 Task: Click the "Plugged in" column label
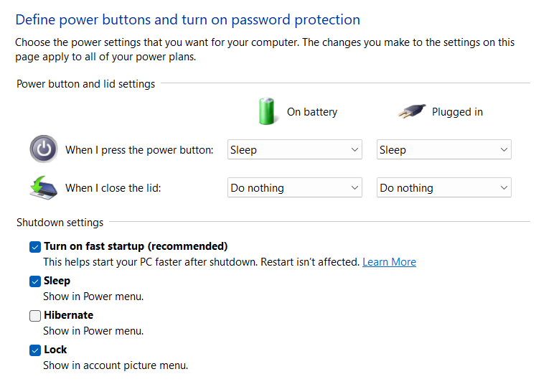[x=457, y=112]
